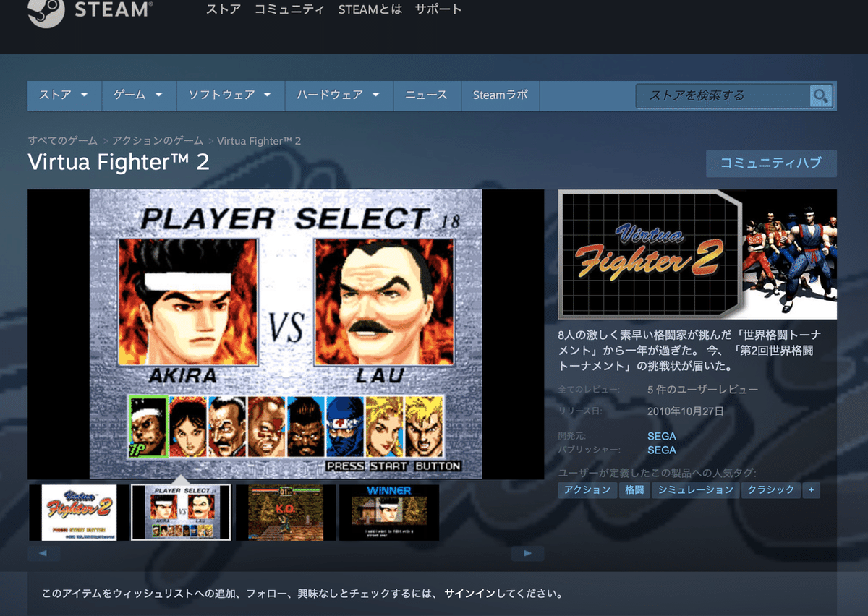Image resolution: width=868 pixels, height=616 pixels.
Task: Select the Player Select screenshot thumbnail
Action: (x=181, y=513)
